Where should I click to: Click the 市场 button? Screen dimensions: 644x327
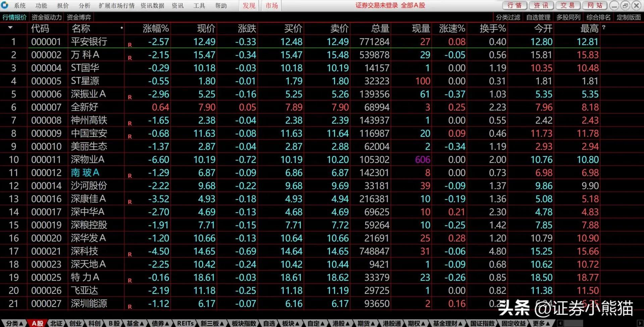(272, 5)
